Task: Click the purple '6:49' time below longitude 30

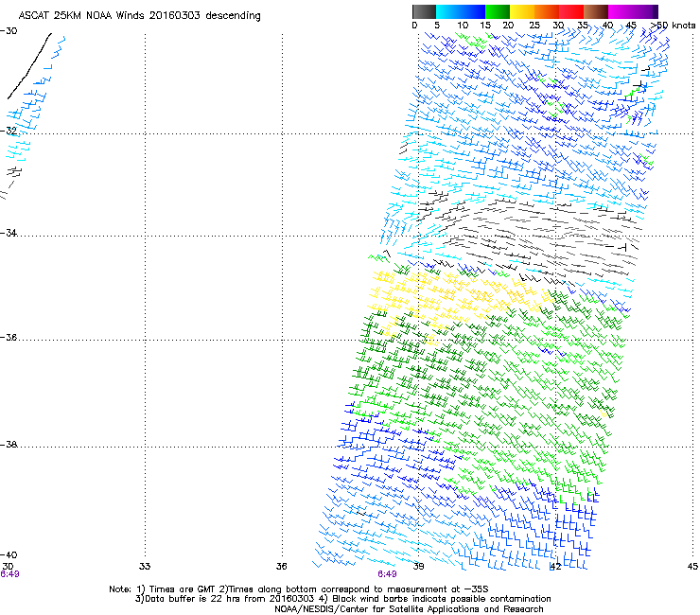Action: pyautogui.click(x=9, y=574)
